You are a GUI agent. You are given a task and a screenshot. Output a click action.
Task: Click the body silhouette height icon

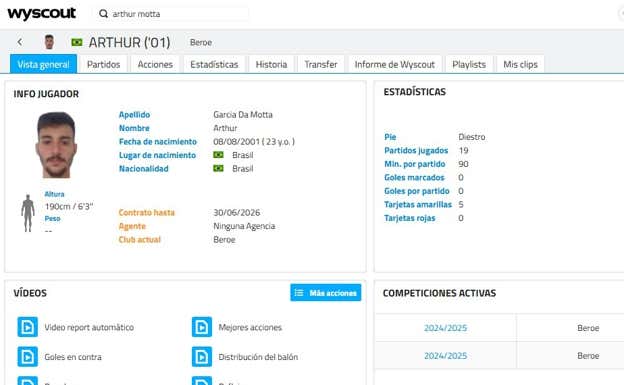(x=28, y=213)
